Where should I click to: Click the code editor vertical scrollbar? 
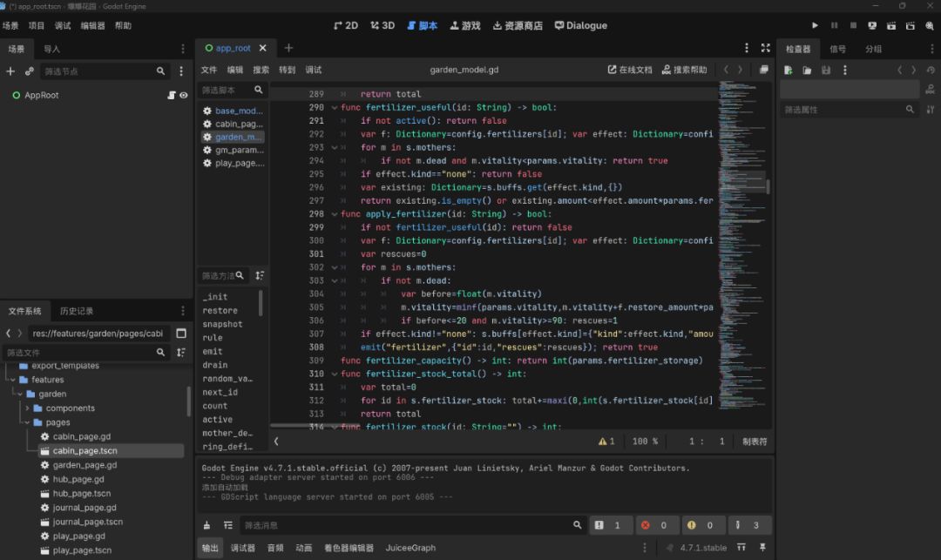(x=768, y=186)
